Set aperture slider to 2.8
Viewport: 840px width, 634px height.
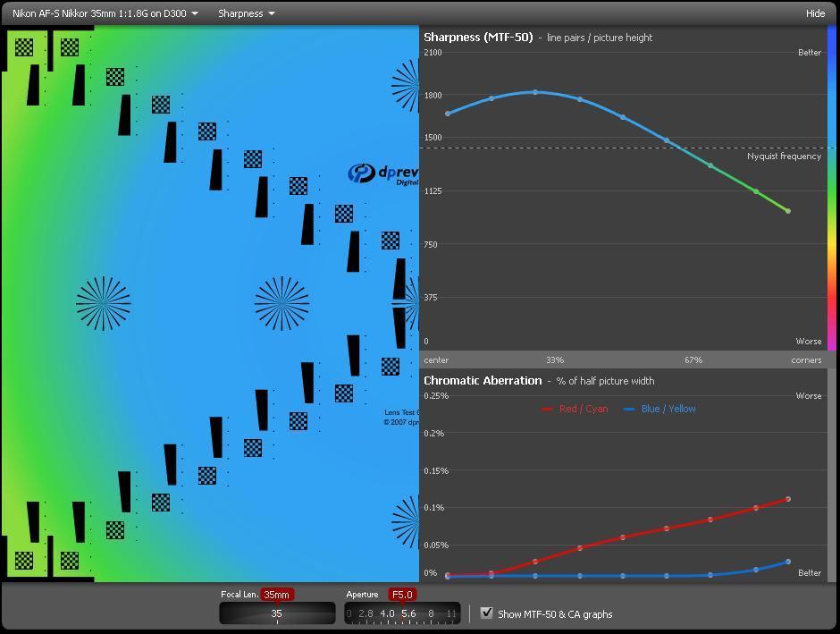[x=365, y=613]
